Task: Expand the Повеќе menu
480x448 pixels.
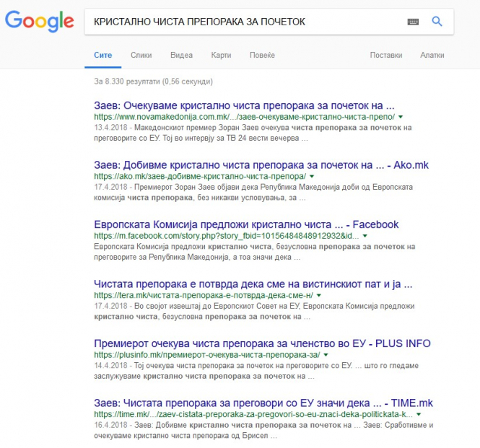Action: (262, 55)
